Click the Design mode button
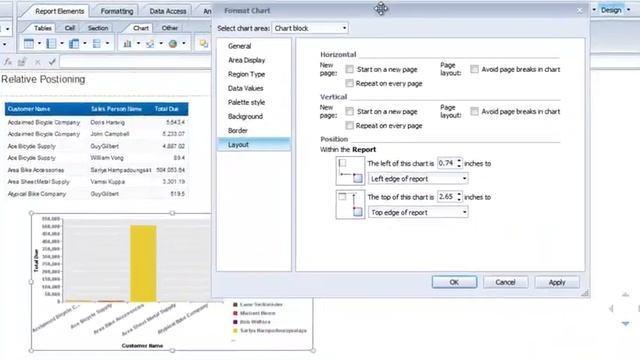 pos(611,10)
